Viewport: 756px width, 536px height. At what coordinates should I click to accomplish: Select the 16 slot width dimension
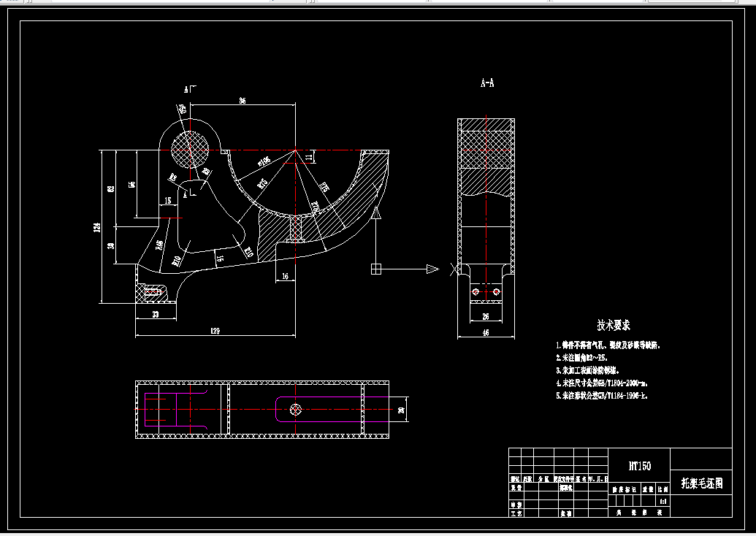[x=285, y=276]
